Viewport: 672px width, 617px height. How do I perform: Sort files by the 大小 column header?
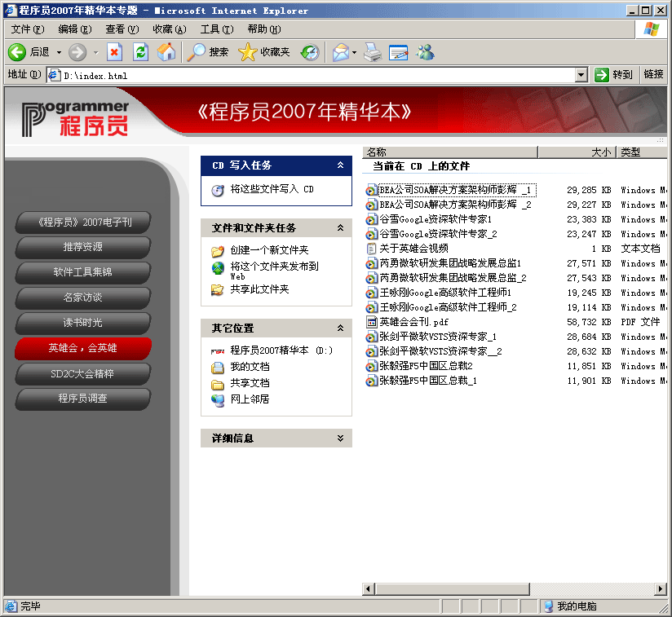pos(575,152)
